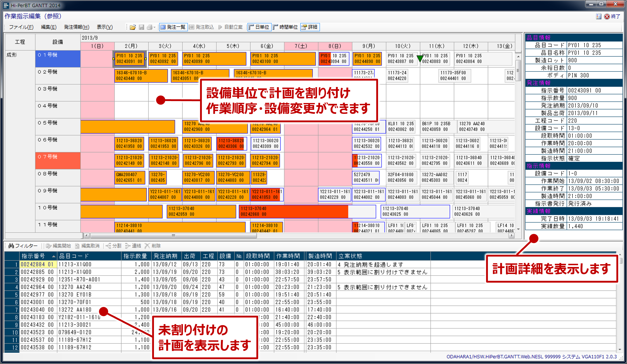627x364 pixels.
Task: Click the order list scroll down arrow
Action: point(620,349)
